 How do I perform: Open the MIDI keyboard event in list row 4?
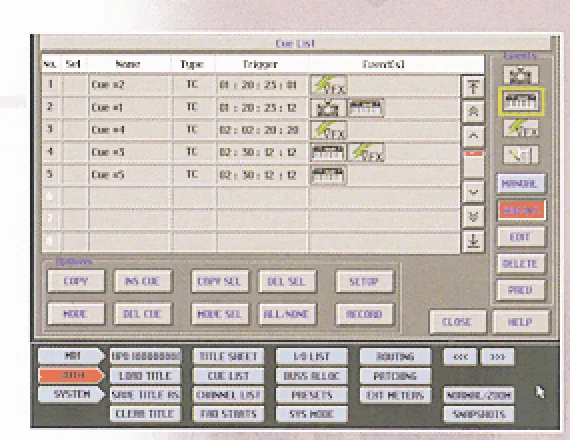[329, 152]
